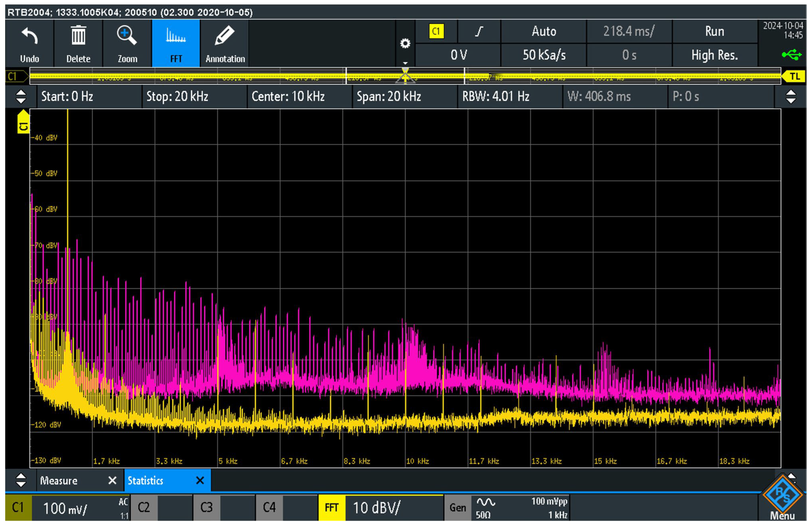Expand the FFT parameter bar arrows on the left
This screenshot has width=812, height=525.
pos(21,96)
